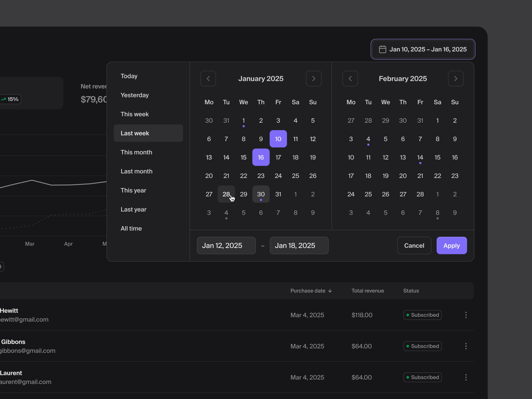
Task: Click the Cancel button
Action: [x=414, y=245]
